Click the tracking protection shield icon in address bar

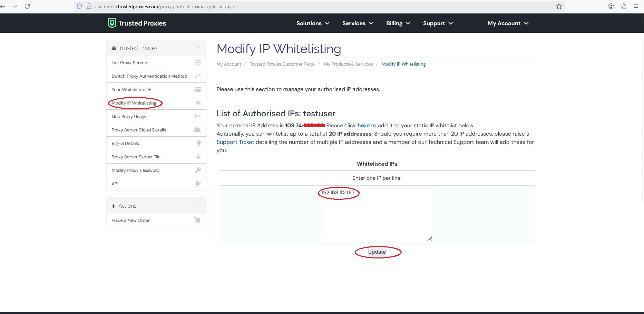click(79, 6)
